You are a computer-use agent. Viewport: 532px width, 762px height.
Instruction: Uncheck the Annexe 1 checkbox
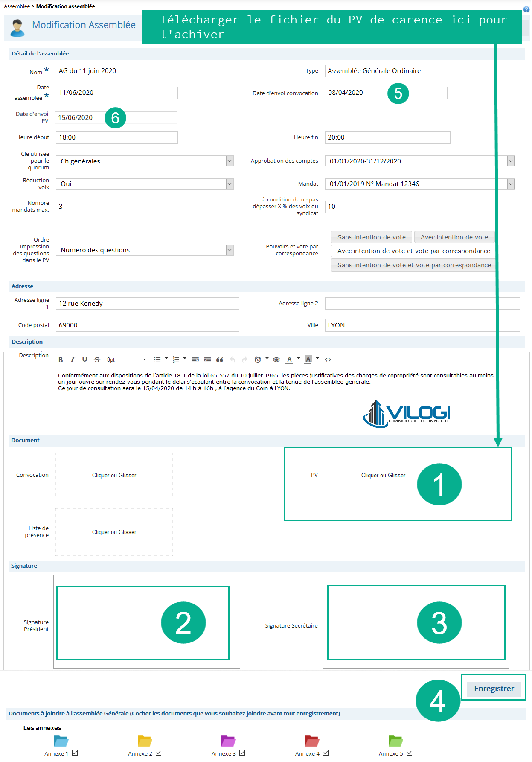[x=75, y=753]
